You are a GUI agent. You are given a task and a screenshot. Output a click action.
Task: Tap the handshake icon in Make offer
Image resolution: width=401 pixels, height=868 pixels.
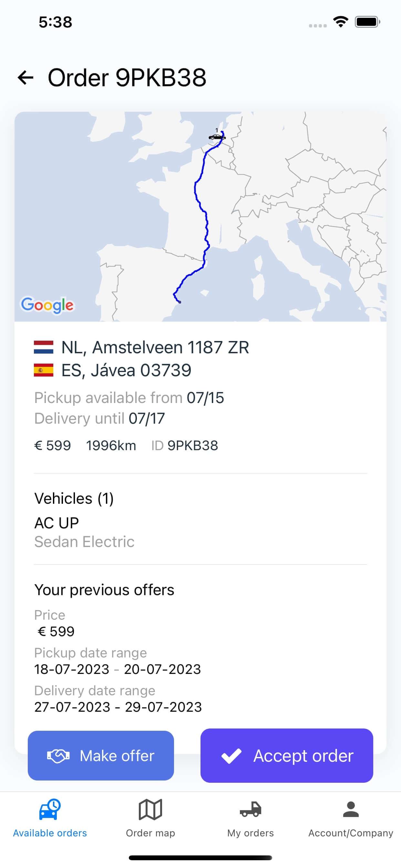[58, 756]
